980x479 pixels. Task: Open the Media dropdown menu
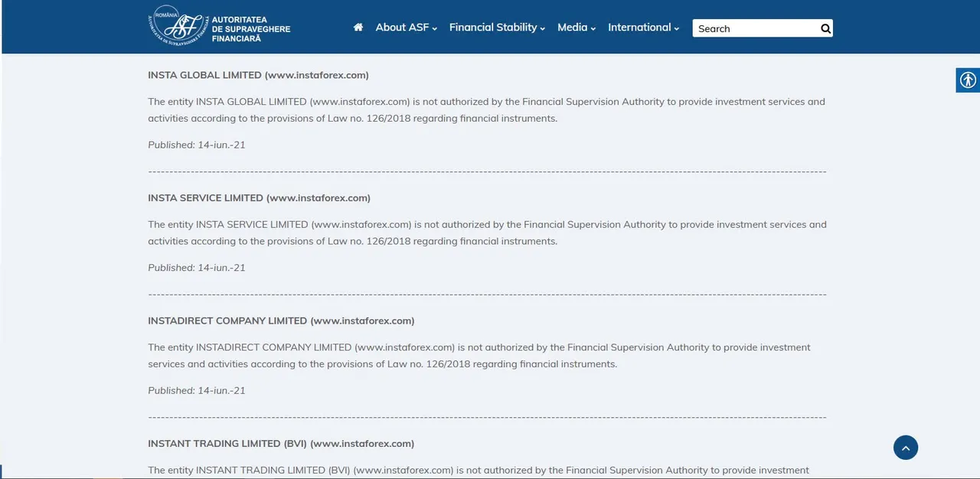pos(577,28)
